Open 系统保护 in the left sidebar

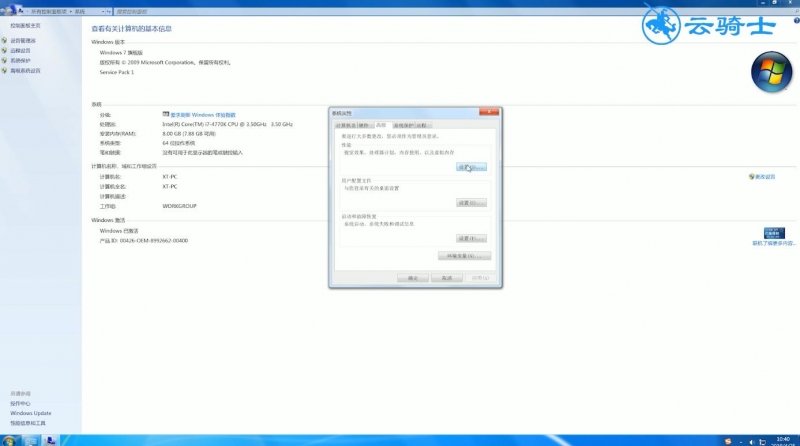pos(20,61)
